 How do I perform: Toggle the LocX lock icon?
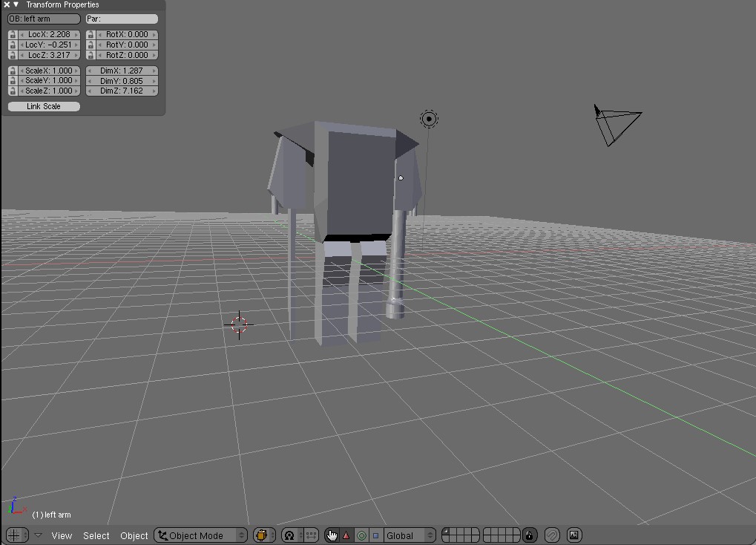coord(13,34)
